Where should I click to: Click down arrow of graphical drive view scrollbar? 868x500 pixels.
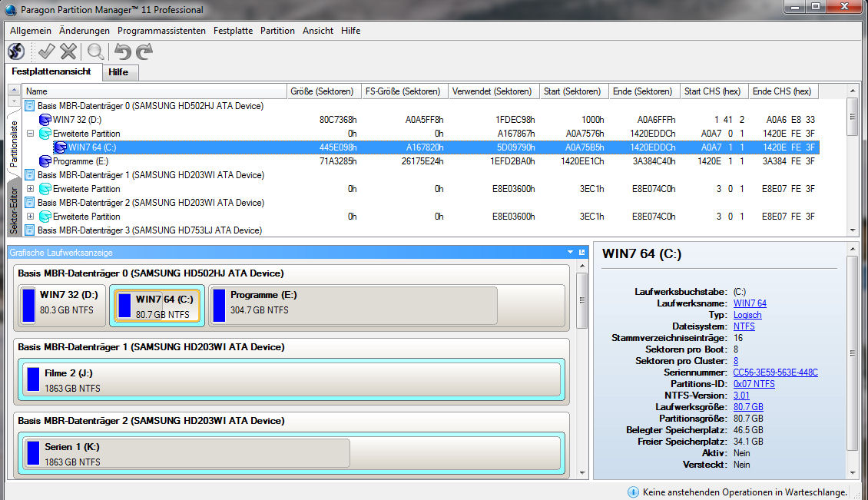tap(582, 473)
